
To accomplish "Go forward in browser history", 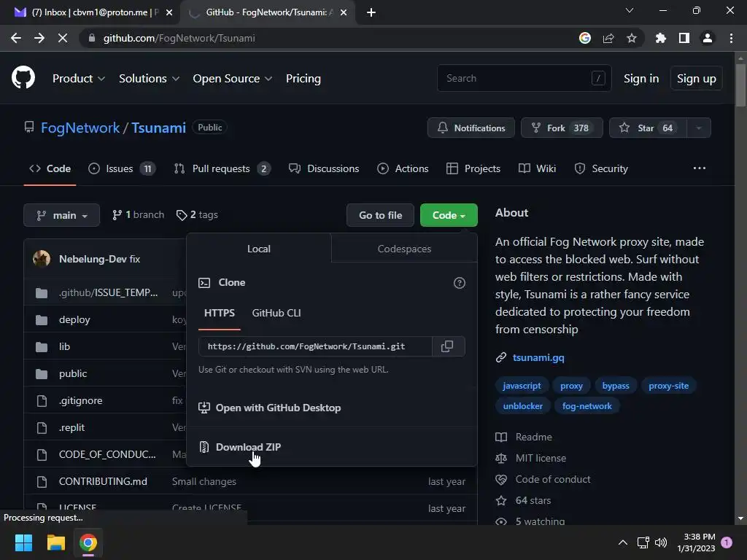I will (x=39, y=38).
